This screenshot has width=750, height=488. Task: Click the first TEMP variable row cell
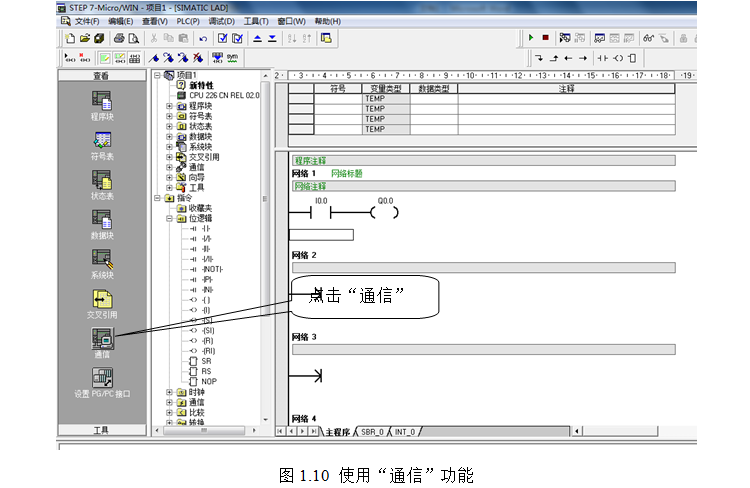tap(386, 99)
